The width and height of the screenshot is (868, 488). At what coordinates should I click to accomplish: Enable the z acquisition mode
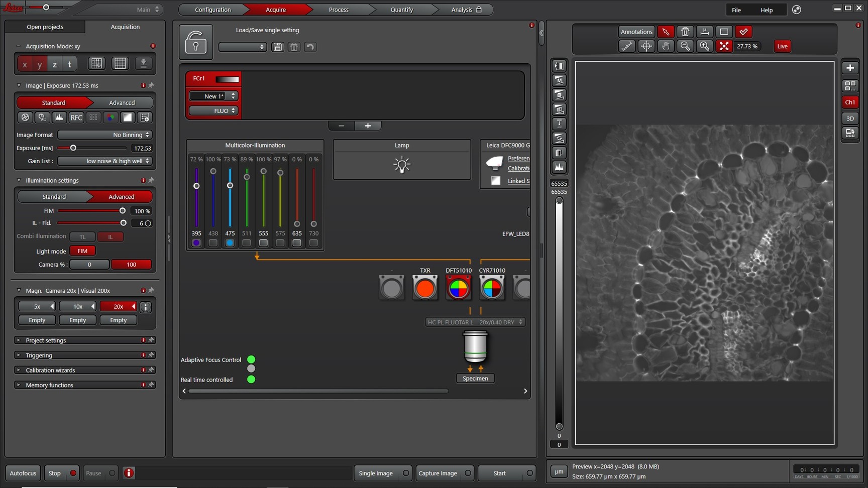point(54,64)
